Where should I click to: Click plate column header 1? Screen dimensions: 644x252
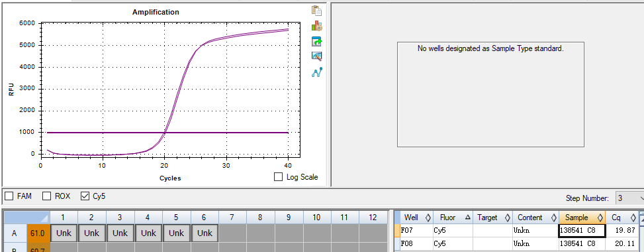tap(64, 217)
